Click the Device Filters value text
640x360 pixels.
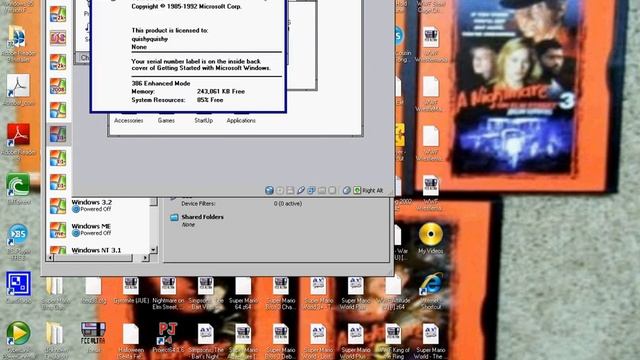[288, 203]
